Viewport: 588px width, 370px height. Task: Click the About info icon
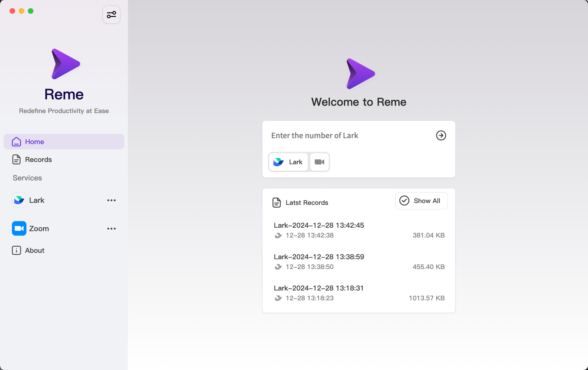[16, 250]
